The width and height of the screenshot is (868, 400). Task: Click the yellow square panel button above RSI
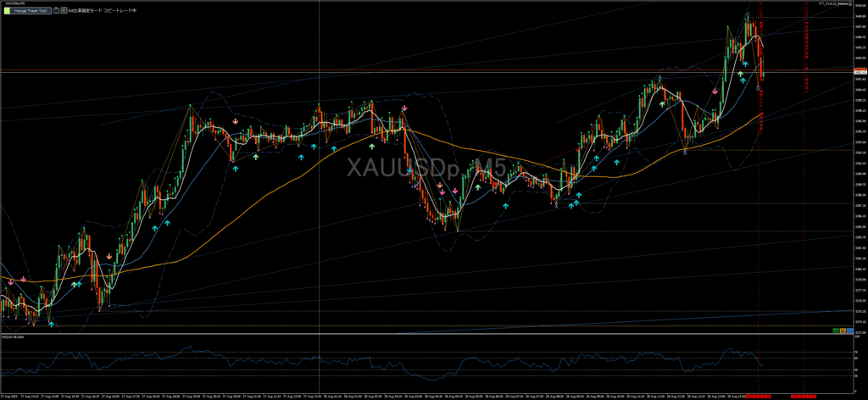[843, 331]
